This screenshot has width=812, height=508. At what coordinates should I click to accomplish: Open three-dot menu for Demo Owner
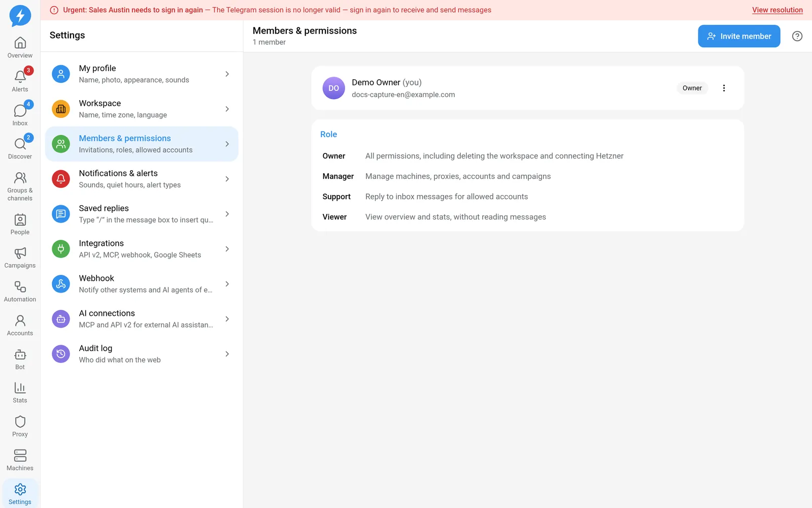point(724,88)
